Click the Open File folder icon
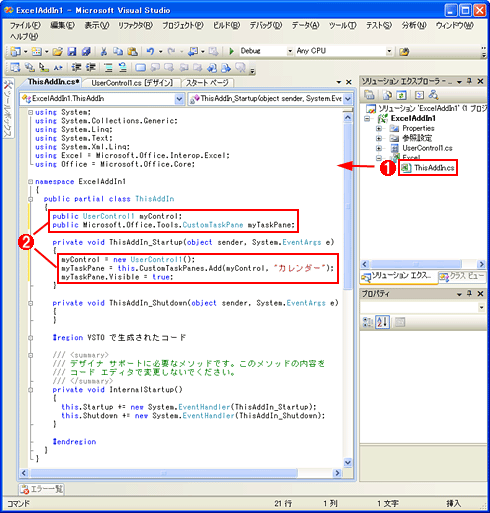The height and width of the screenshot is (513, 490). pyautogui.click(x=57, y=51)
